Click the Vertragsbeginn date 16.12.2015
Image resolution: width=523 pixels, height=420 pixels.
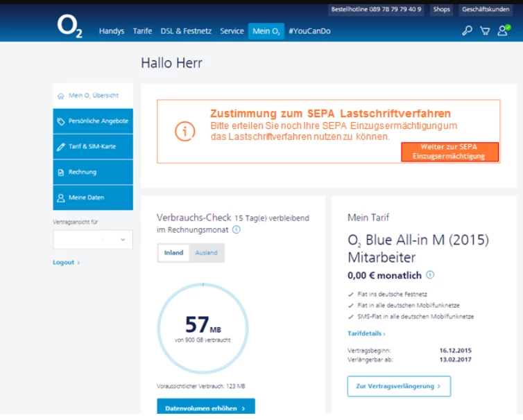pyautogui.click(x=455, y=350)
